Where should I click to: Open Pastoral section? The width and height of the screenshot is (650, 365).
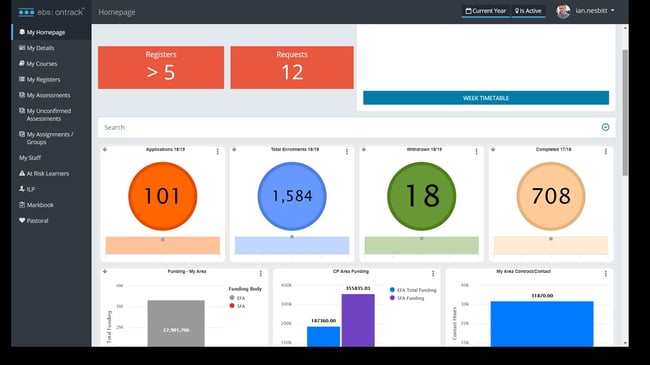pyautogui.click(x=37, y=221)
